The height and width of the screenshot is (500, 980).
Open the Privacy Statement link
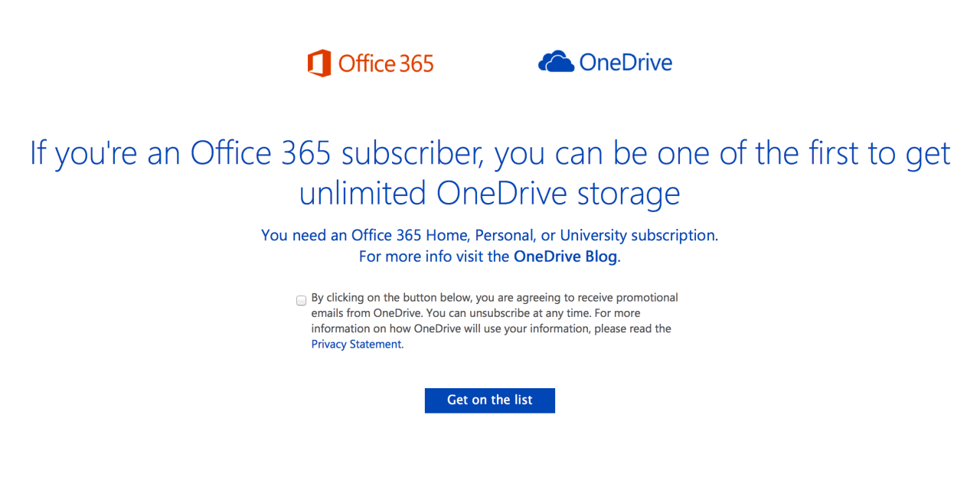[x=356, y=345]
